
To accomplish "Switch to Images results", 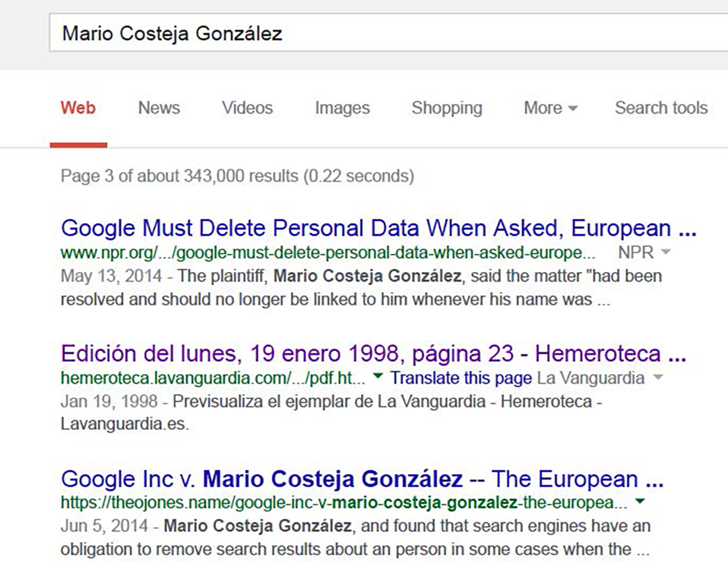I will pos(342,108).
